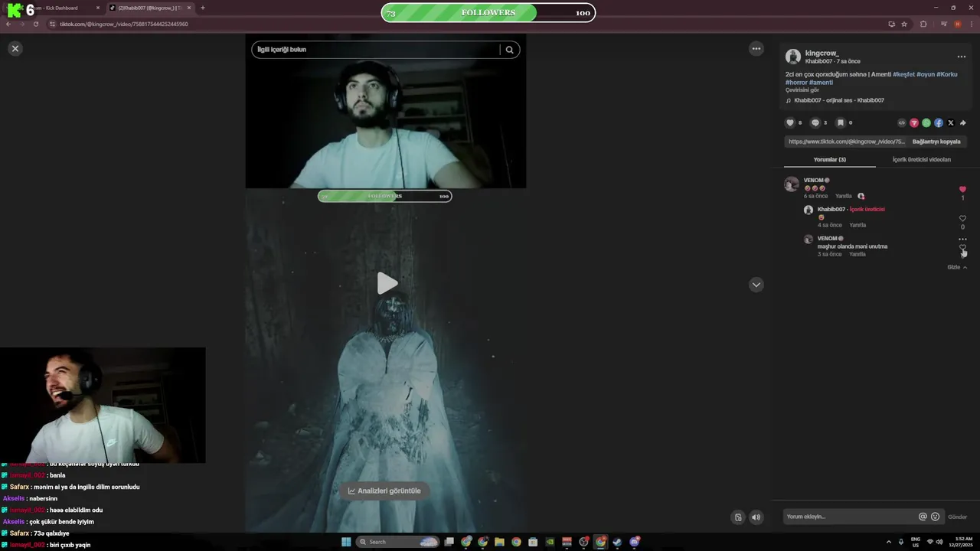
Task: Open VENOM's avatar on first comment
Action: coord(792,184)
